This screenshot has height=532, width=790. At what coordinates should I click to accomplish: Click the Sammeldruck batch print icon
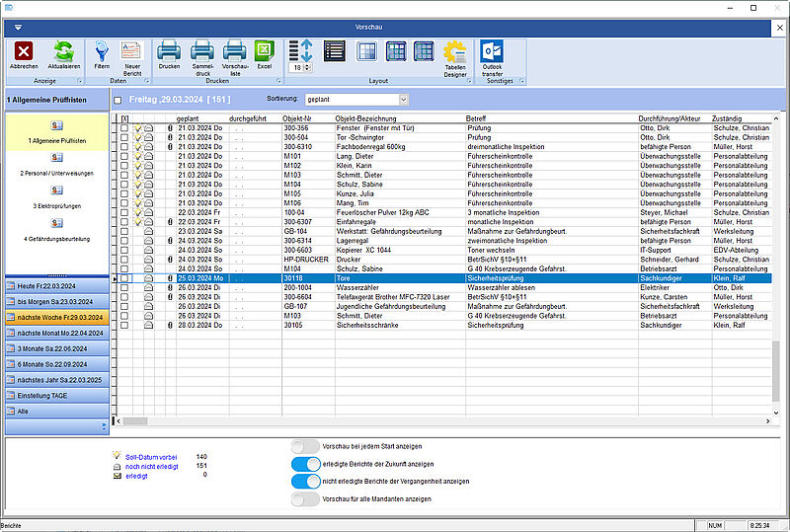[201, 51]
